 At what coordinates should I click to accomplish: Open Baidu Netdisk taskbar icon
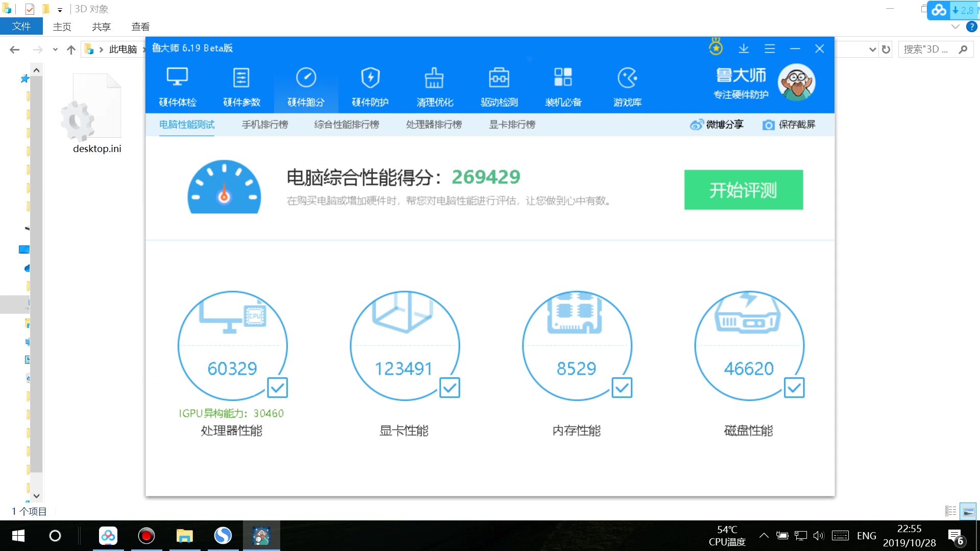click(108, 536)
